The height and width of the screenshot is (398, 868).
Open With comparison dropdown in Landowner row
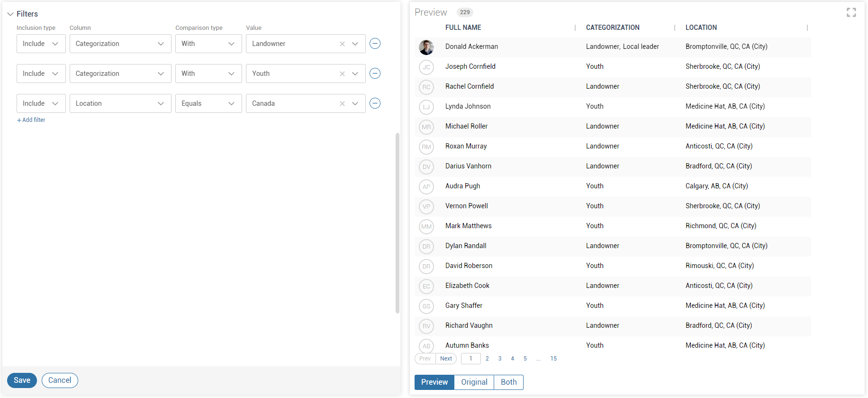[208, 44]
